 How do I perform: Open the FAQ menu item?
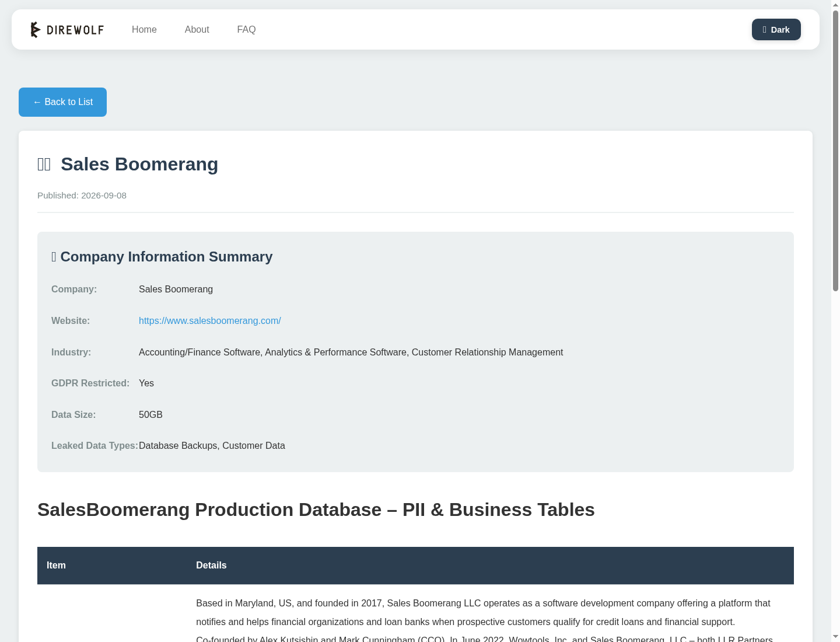[x=246, y=30]
